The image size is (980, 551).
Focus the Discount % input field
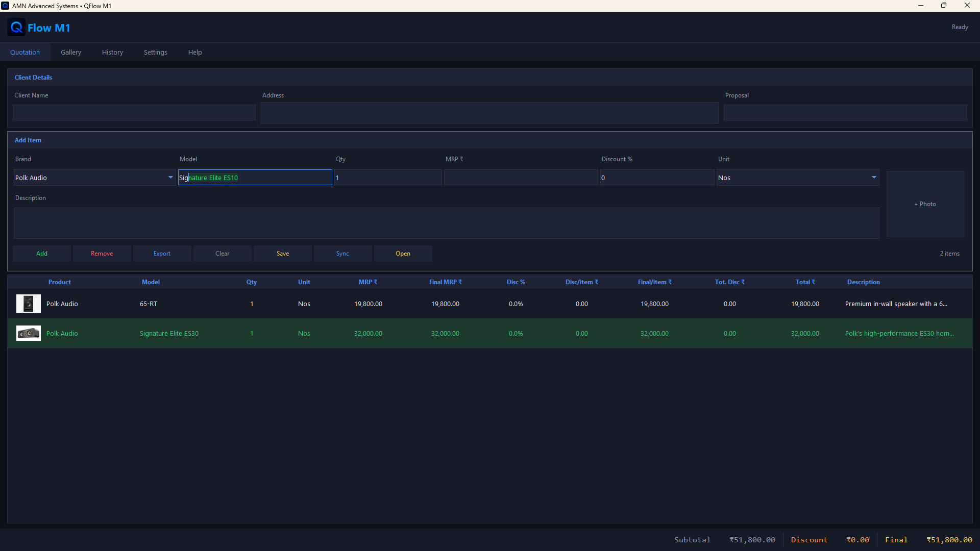point(657,178)
